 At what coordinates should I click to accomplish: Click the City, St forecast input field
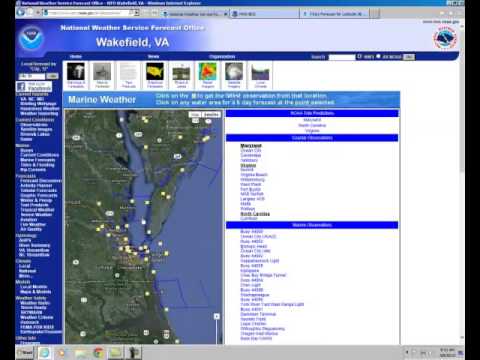coord(31,76)
